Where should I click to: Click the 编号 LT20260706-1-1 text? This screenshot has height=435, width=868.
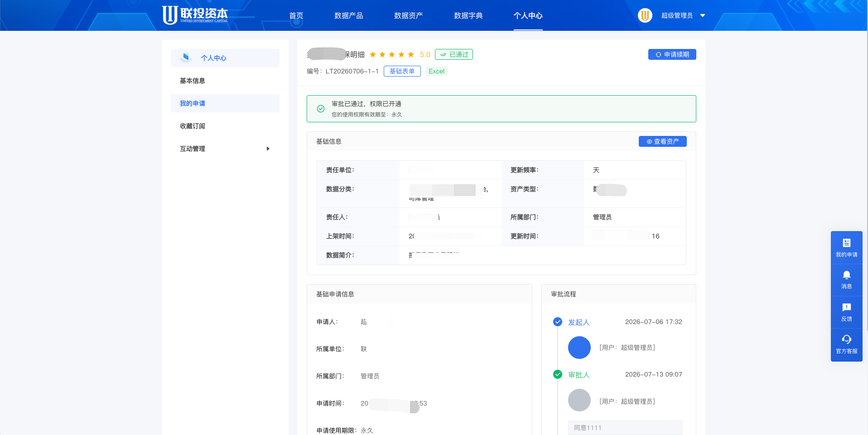click(x=342, y=71)
